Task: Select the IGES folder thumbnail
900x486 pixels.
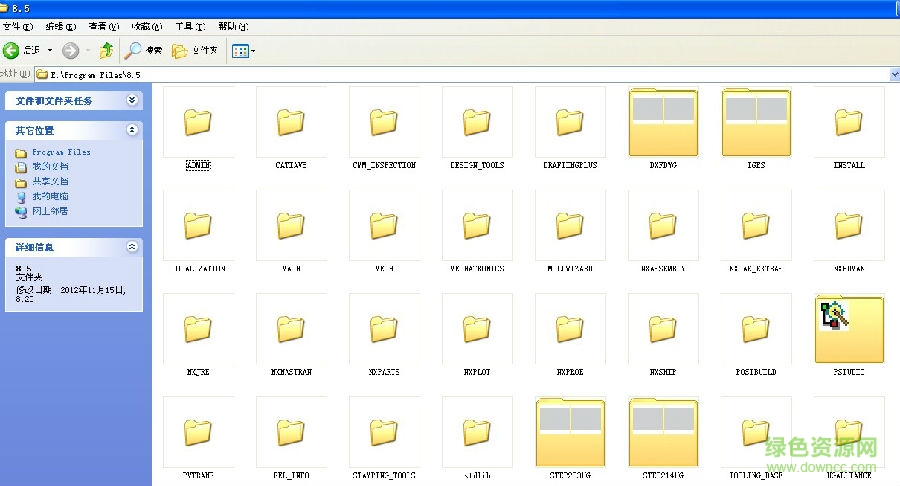Action: click(x=756, y=123)
